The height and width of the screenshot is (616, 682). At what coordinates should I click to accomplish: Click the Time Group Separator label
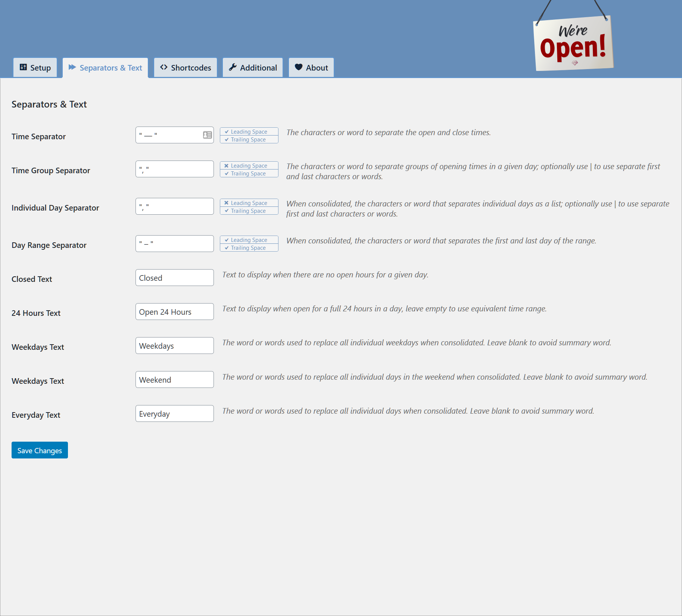[51, 170]
